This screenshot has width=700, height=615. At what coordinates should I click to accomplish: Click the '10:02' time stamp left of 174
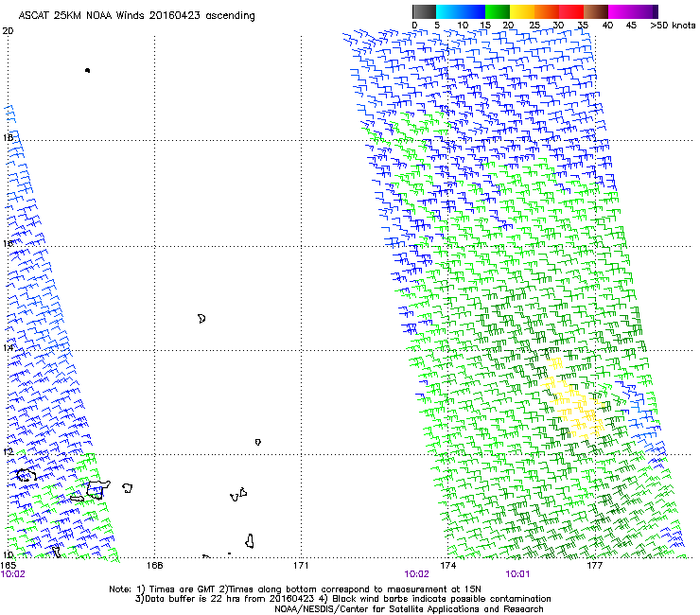(x=416, y=574)
